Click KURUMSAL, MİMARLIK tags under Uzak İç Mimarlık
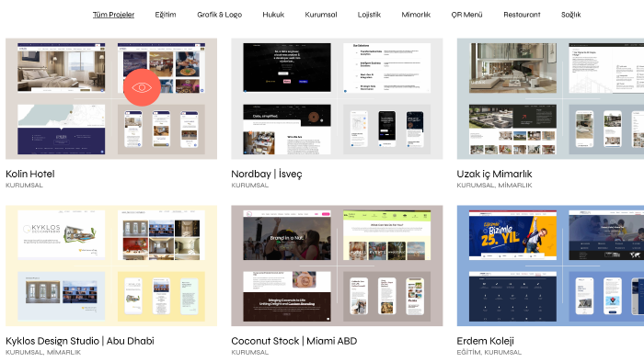The height and width of the screenshot is (362, 644). tap(494, 186)
